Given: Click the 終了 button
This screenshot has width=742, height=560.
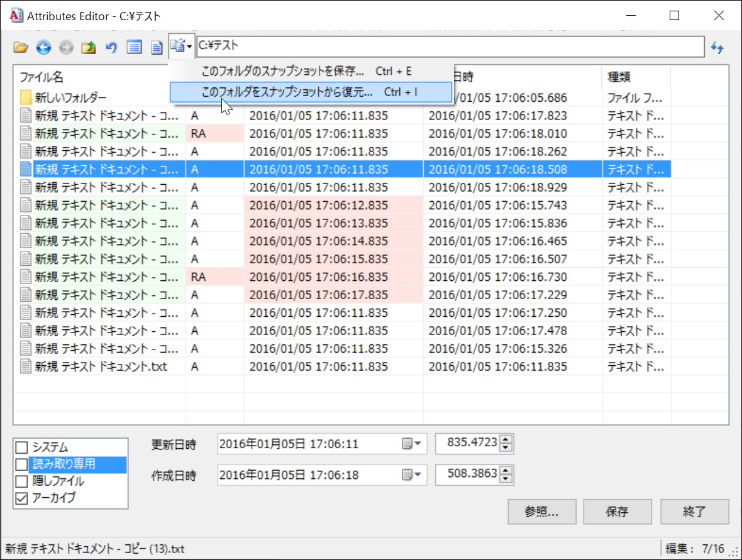Looking at the screenshot, I should [x=694, y=512].
